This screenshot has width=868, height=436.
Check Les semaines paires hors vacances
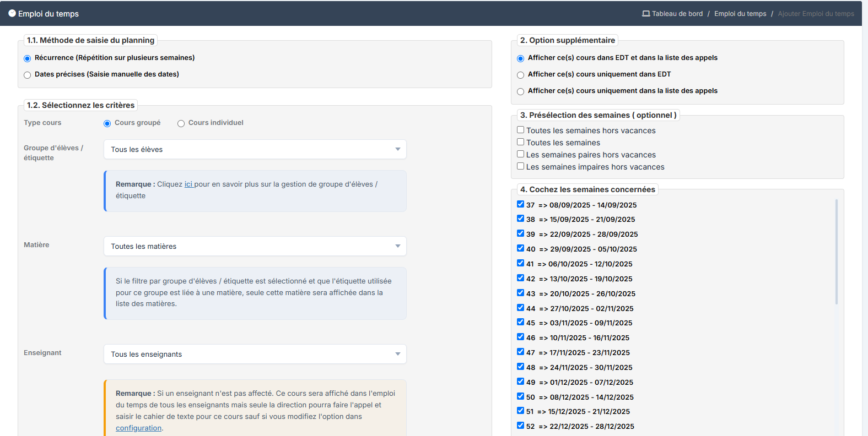[520, 154]
